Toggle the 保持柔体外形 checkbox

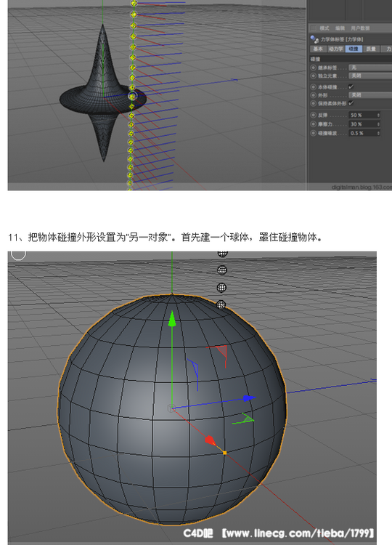pos(351,103)
